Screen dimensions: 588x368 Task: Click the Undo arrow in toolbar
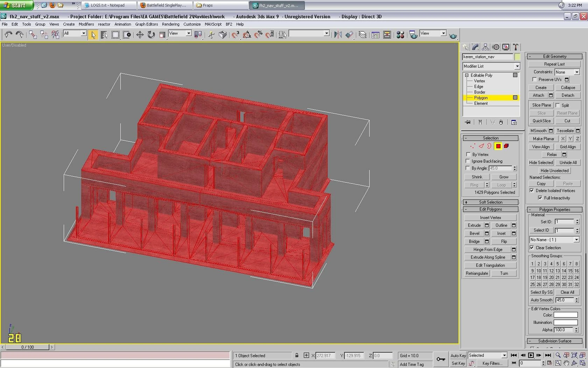pyautogui.click(x=8, y=35)
